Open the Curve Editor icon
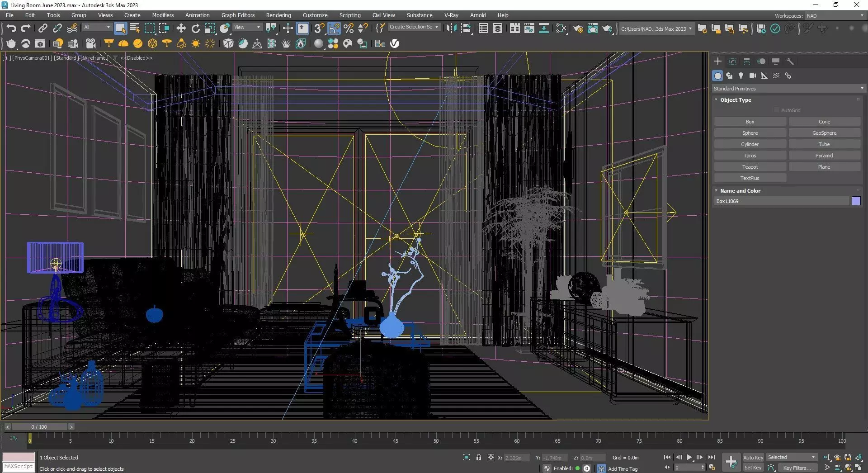This screenshot has width=868, height=473. 529,28
